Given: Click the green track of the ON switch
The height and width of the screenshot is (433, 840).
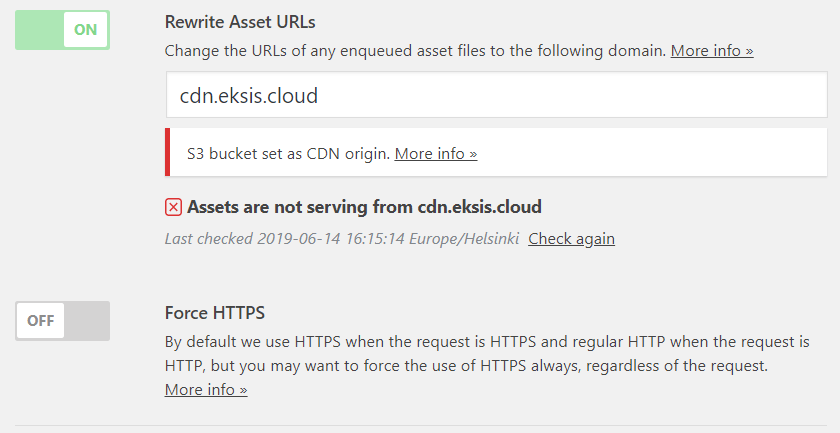Looking at the screenshot, I should (38, 30).
